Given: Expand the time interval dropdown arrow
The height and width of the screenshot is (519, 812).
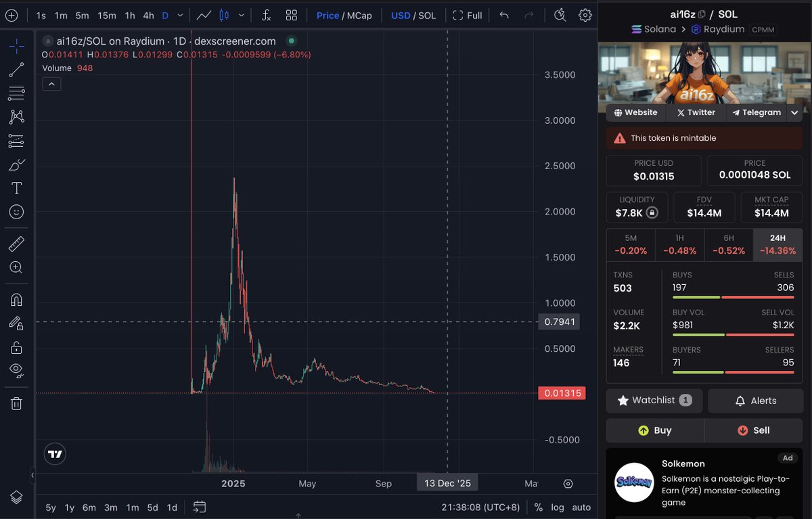Looking at the screenshot, I should (180, 15).
